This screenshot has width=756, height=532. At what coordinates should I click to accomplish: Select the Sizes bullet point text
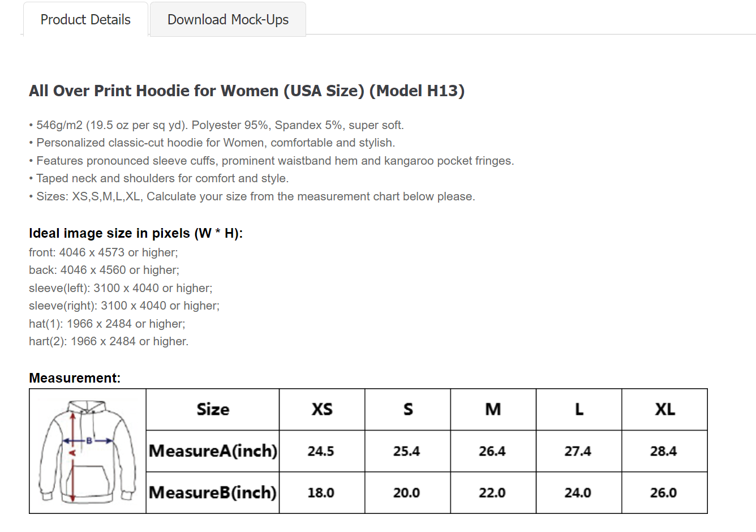pos(252,196)
